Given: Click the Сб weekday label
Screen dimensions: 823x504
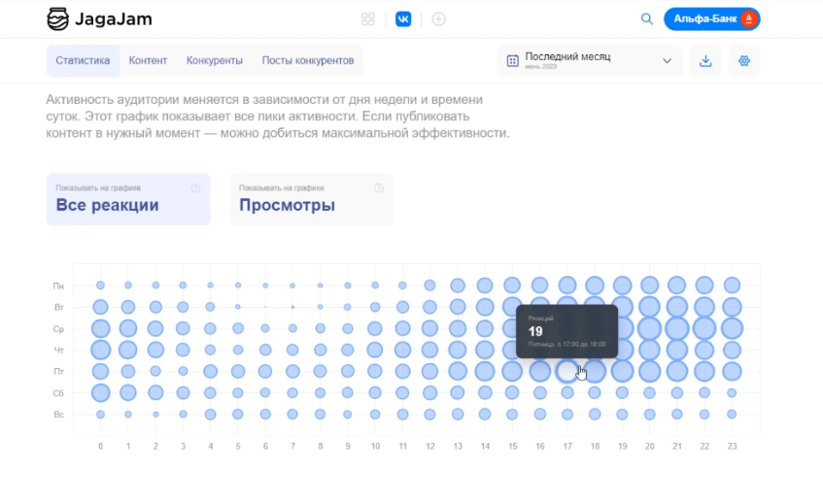Looking at the screenshot, I should coord(58,393).
